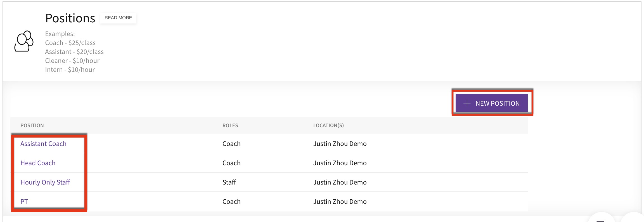Viewport: 644px width, 222px height.
Task: Select the Staff role in Hourly Only Staff row
Action: (x=229, y=182)
